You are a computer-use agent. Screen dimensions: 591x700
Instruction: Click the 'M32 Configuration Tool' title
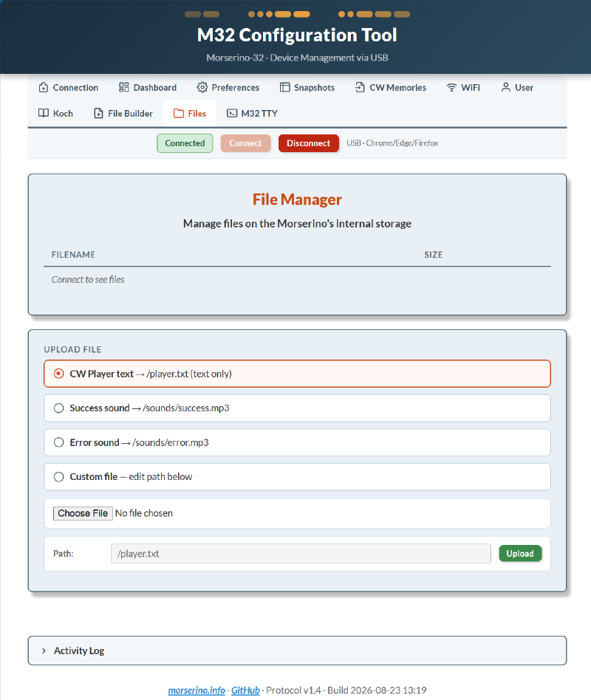[297, 35]
